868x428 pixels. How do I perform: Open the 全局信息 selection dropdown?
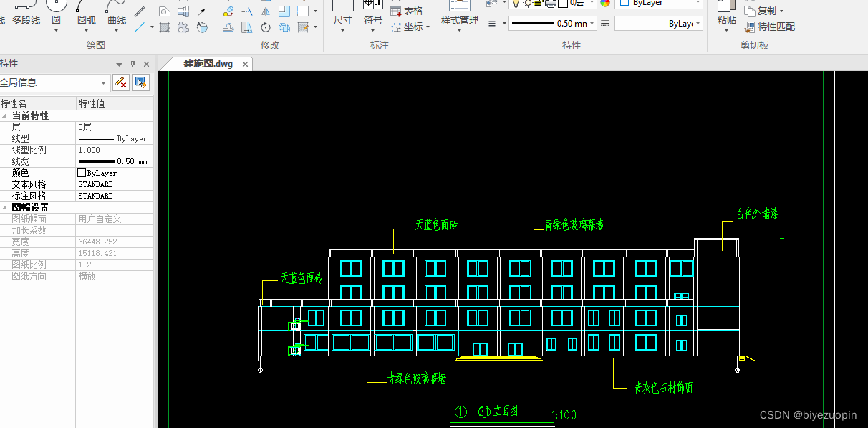coord(54,82)
